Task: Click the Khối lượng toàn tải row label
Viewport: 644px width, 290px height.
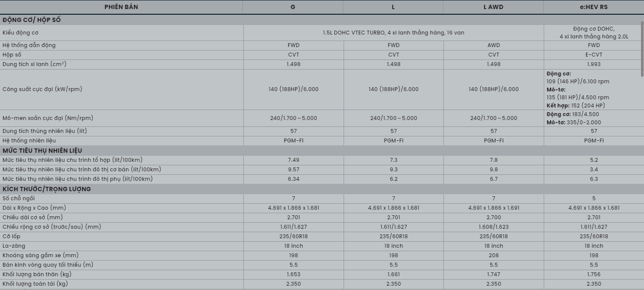Action: 35,284
